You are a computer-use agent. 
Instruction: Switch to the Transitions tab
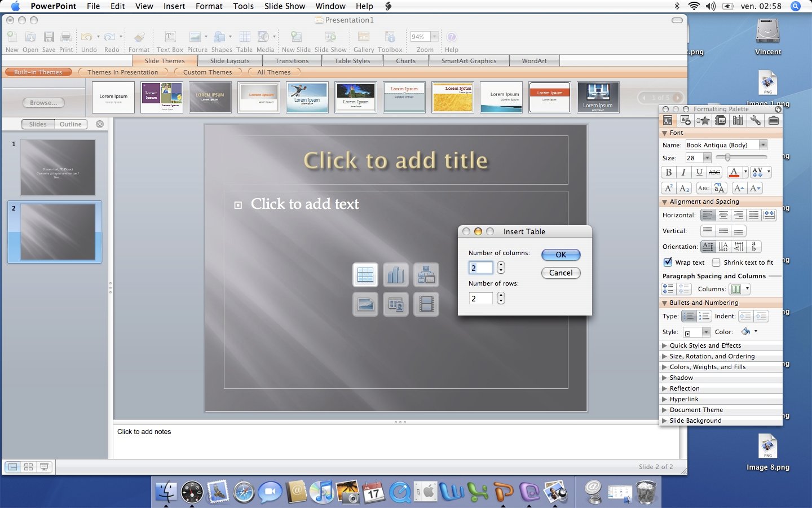click(292, 60)
